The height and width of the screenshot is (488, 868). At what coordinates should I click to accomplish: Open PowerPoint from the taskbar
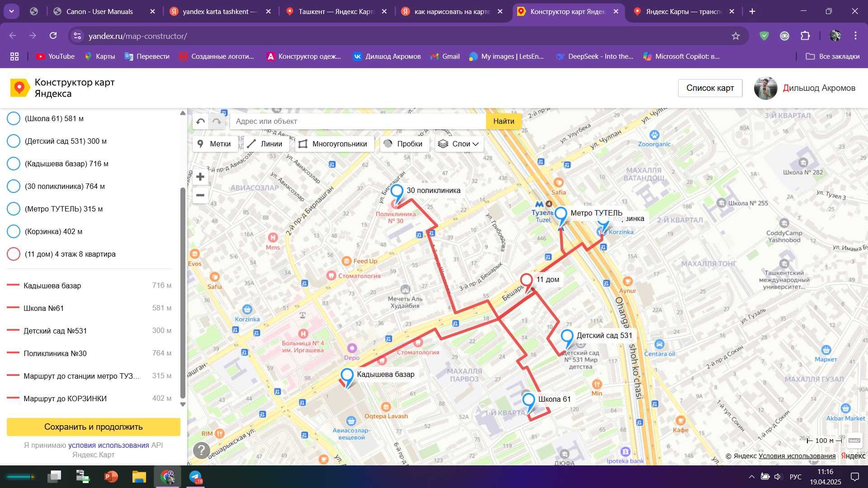pos(111,477)
